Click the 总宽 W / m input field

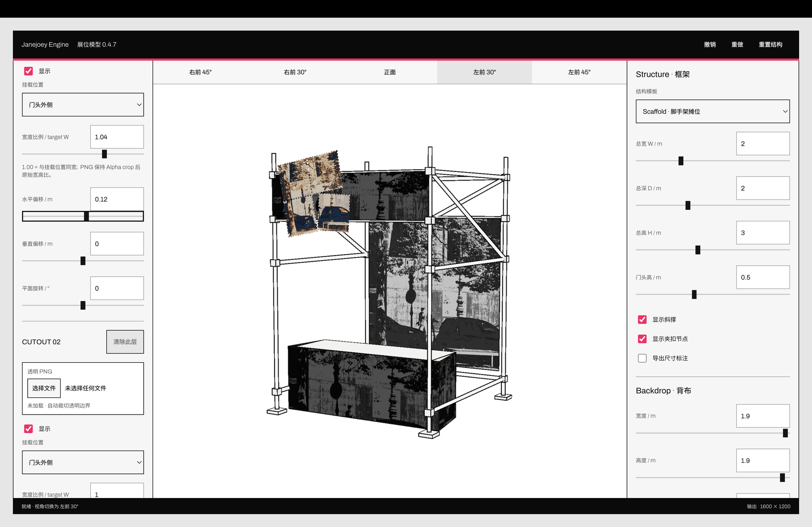point(763,144)
